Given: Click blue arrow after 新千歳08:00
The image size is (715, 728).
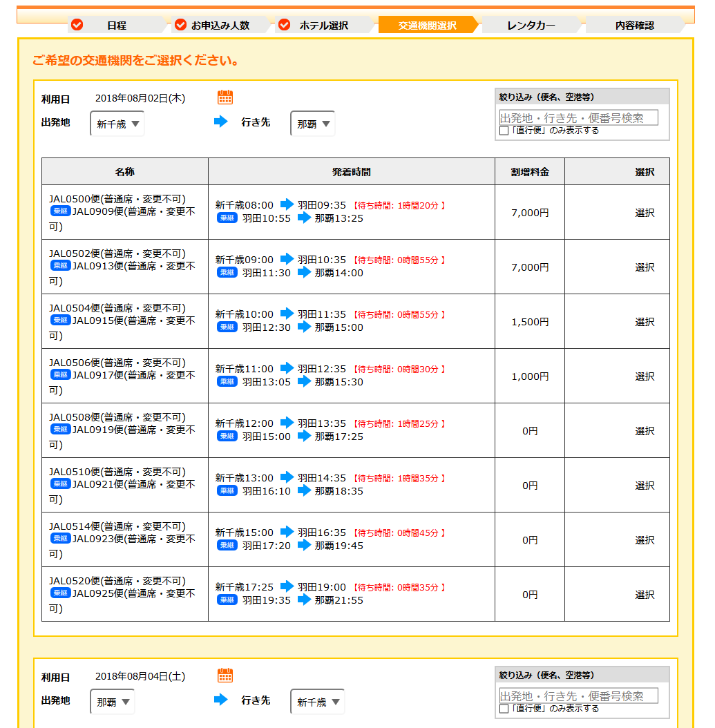Looking at the screenshot, I should point(287,204).
